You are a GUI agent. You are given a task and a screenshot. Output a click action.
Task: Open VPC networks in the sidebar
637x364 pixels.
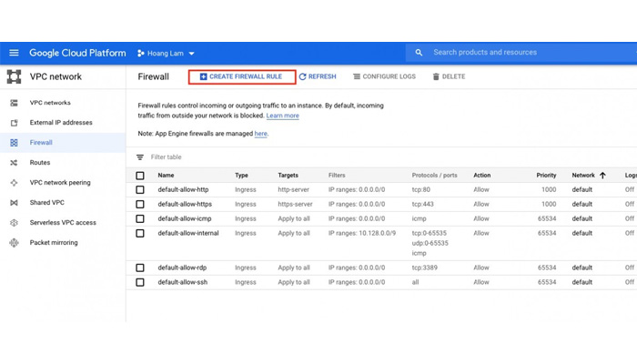(x=50, y=103)
